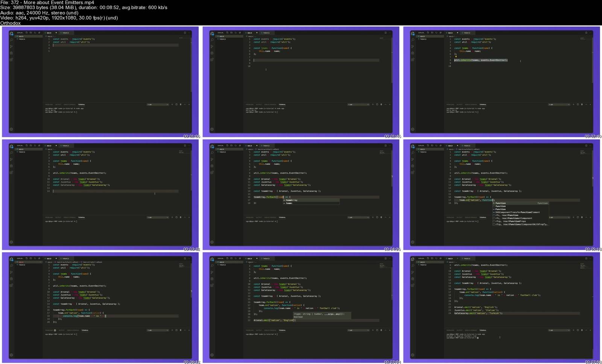Click Refresh Explorer icon in the 00:02:40 frame

(436, 33)
